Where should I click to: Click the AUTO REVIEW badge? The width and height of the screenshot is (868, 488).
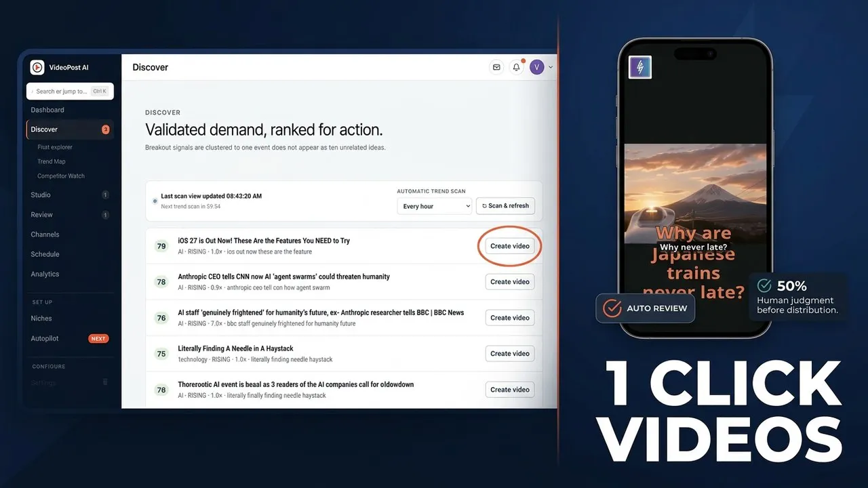coord(645,308)
